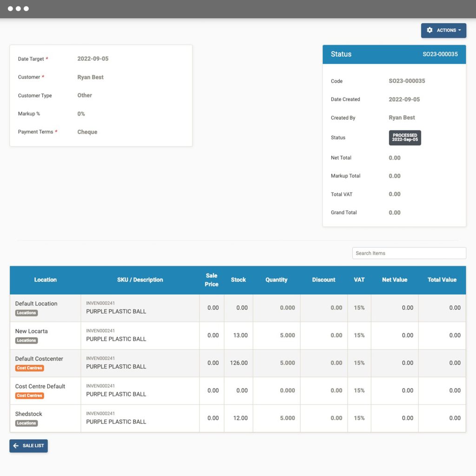The image size is (476, 476).
Task: Click quantity 5.000 in Default Costcenter row
Action: [287, 363]
